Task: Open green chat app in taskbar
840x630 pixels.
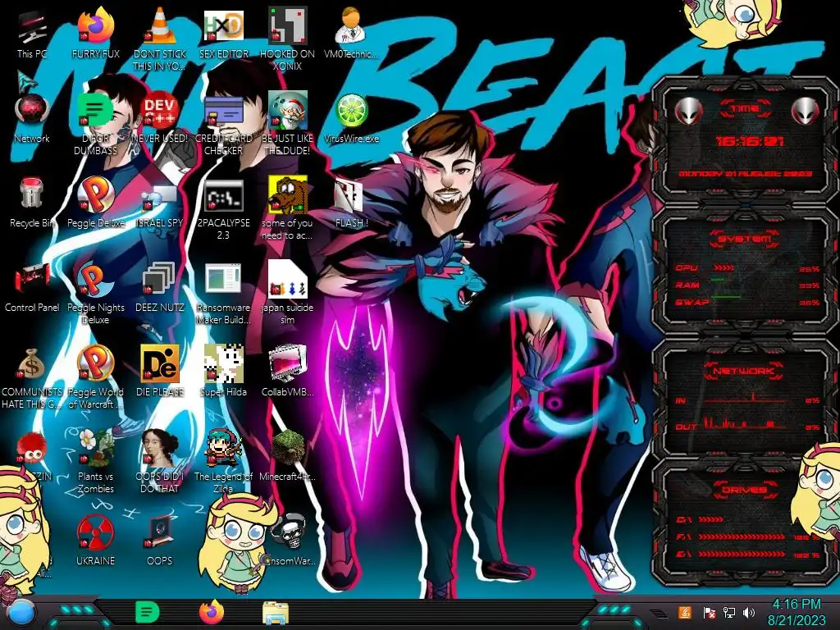Action: pos(147,612)
